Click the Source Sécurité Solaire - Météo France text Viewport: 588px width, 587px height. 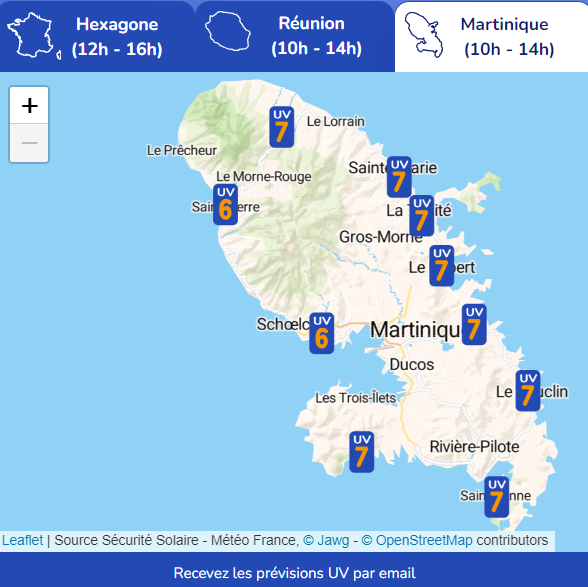click(176, 540)
